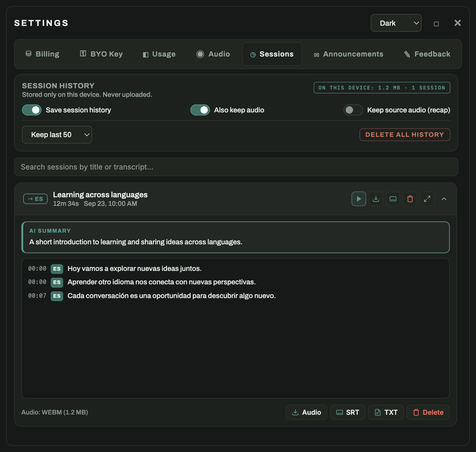Open the Keep last 50 dropdown

point(57,135)
